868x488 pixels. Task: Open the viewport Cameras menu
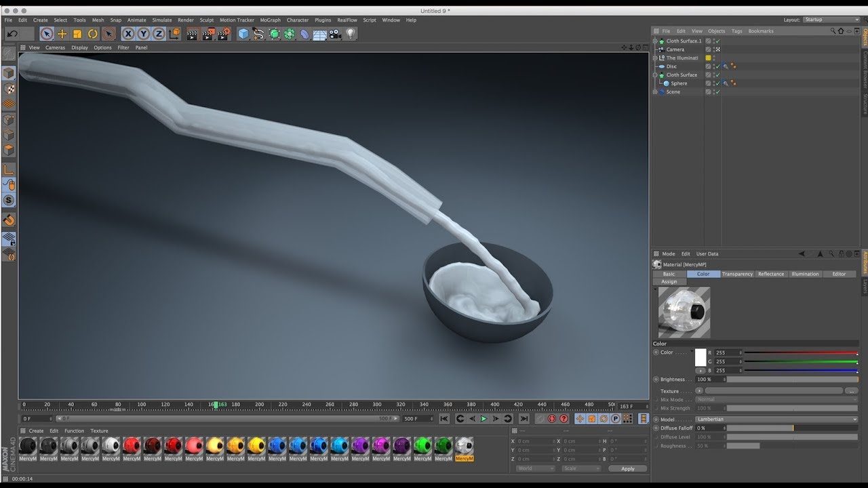pos(56,48)
